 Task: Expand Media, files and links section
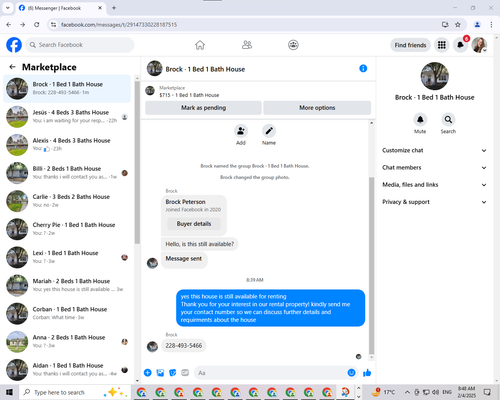coord(434,185)
